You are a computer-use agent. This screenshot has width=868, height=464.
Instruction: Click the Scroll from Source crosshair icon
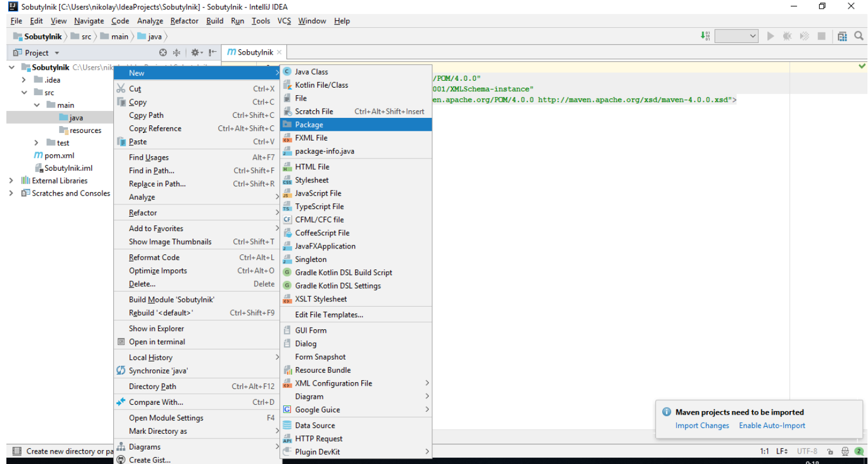tap(163, 52)
